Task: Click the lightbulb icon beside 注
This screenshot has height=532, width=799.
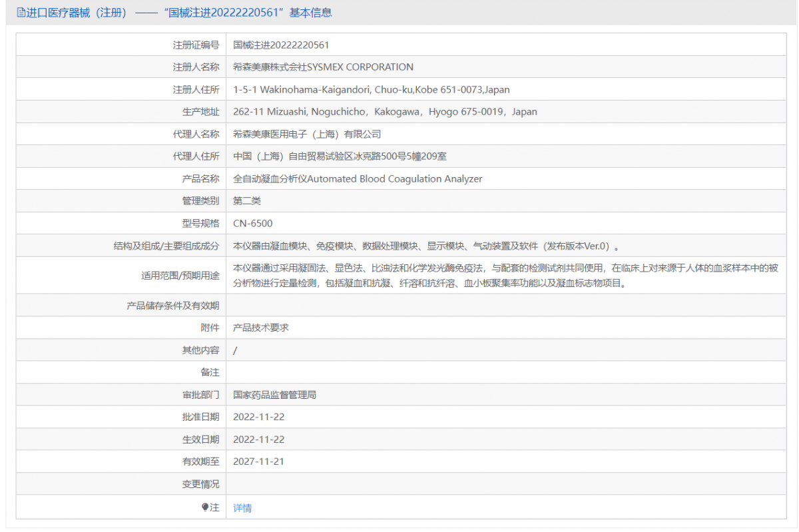Action: point(205,507)
